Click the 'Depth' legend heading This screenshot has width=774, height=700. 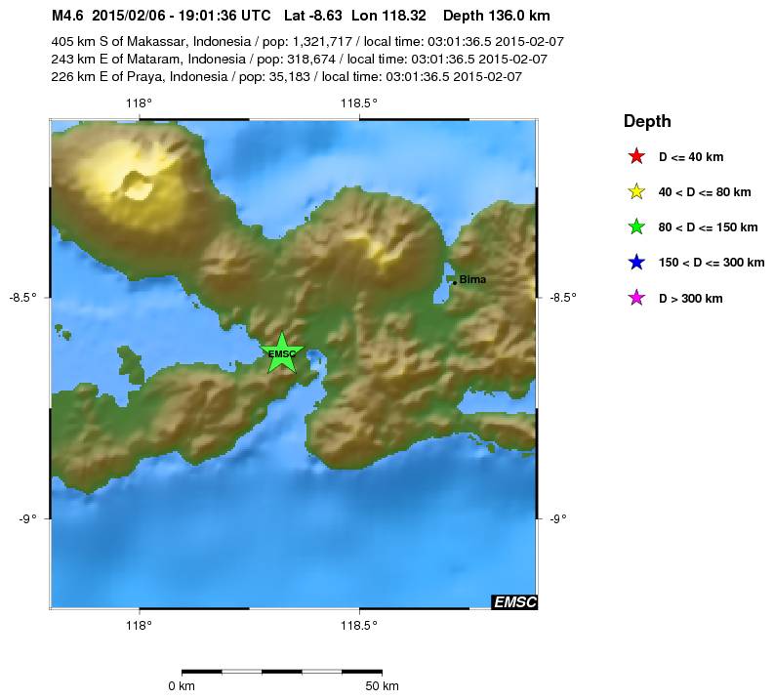(x=647, y=121)
